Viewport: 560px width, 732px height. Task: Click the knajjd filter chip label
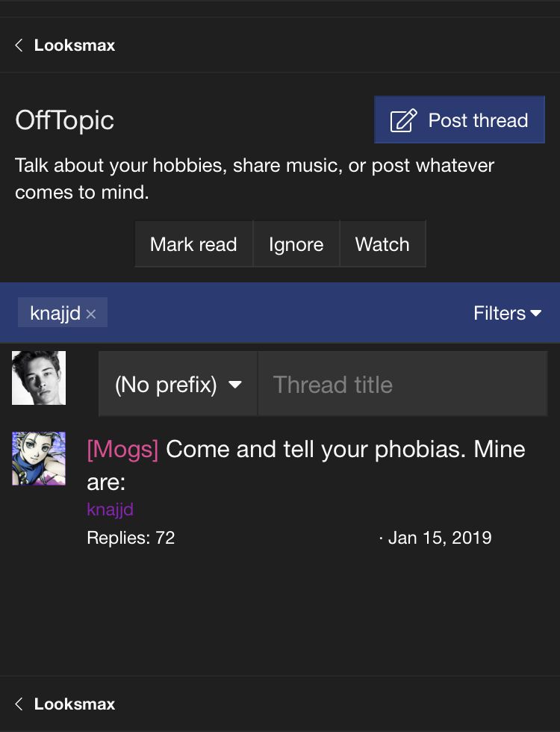coord(55,313)
